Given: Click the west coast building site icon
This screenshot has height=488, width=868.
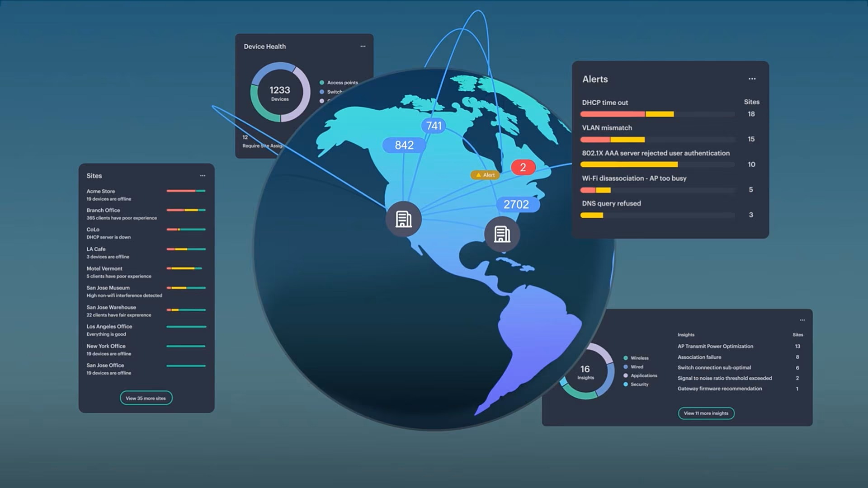Looking at the screenshot, I should point(403,219).
